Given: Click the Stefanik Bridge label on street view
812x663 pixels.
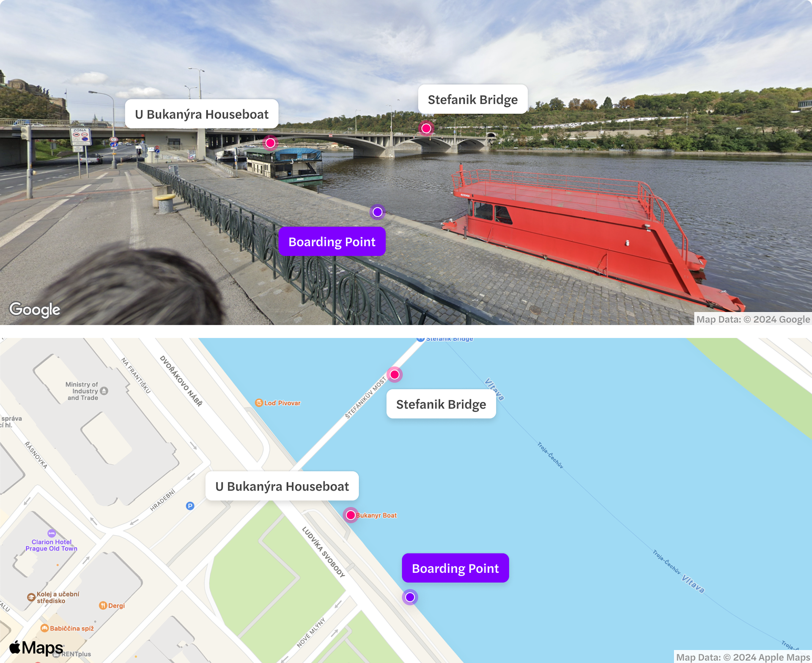Looking at the screenshot, I should (473, 99).
